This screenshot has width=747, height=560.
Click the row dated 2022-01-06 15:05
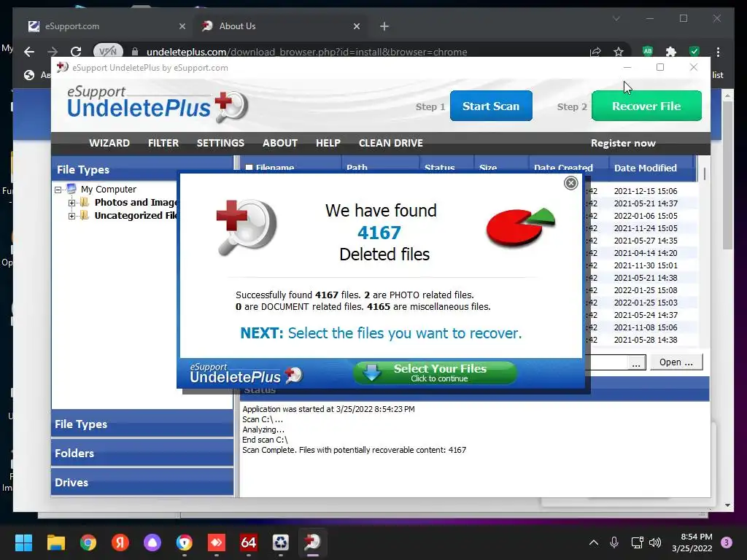645,216
